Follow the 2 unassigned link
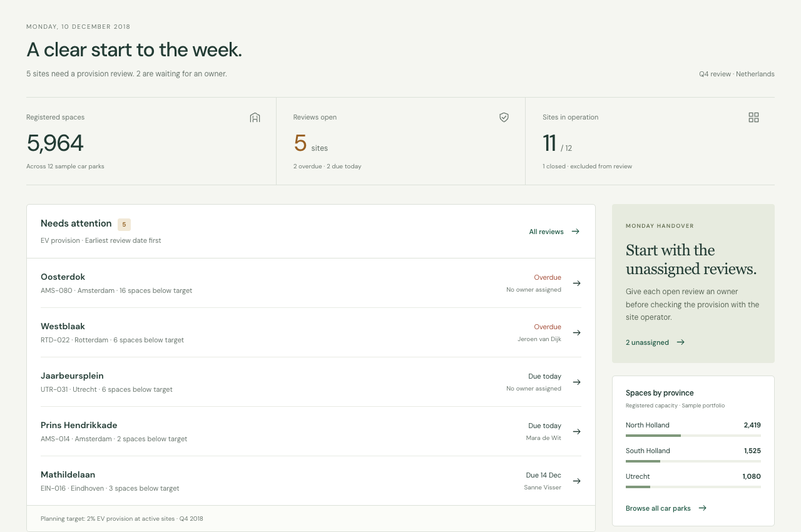The height and width of the screenshot is (532, 801). click(655, 342)
